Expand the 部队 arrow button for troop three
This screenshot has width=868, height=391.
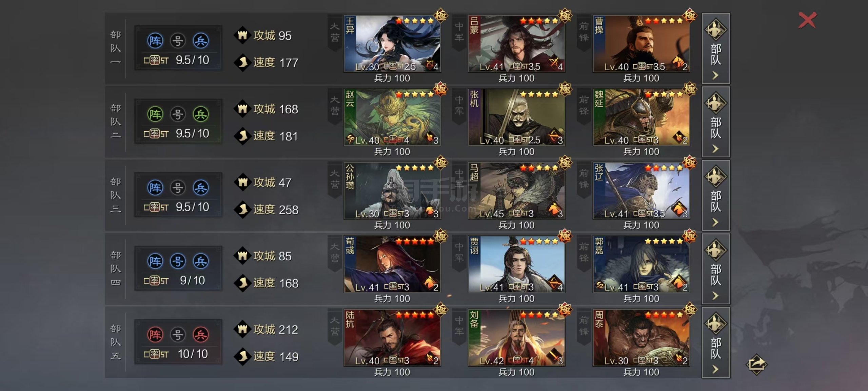716,195
